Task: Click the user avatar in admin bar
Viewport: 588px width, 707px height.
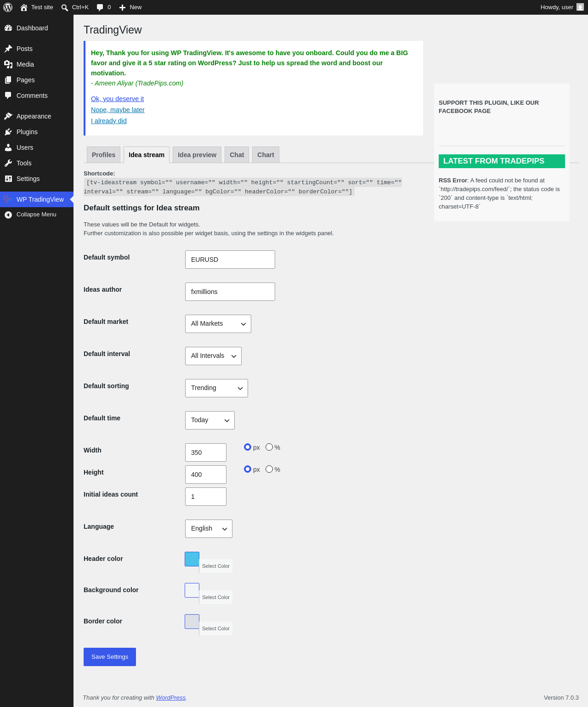Action: click(580, 7)
